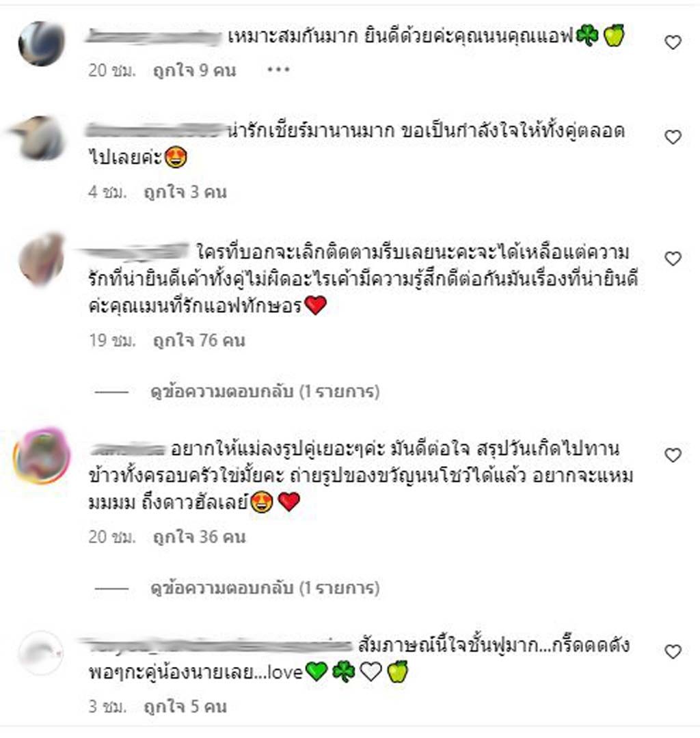Open the last commenter's white avatar
700x738 pixels.
pyautogui.click(x=42, y=653)
